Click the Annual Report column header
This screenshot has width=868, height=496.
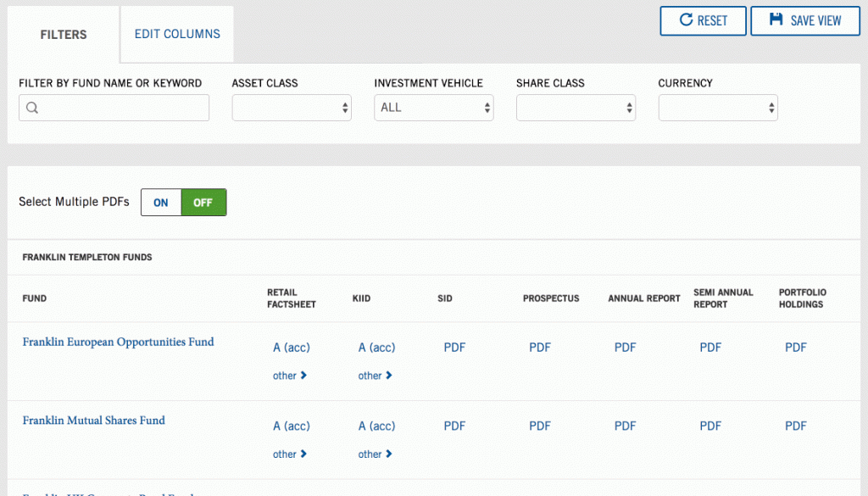[x=644, y=298]
